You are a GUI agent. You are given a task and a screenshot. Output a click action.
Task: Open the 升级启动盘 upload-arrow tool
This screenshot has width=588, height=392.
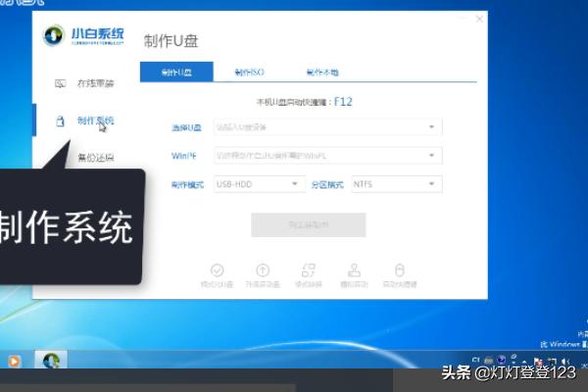(x=263, y=275)
